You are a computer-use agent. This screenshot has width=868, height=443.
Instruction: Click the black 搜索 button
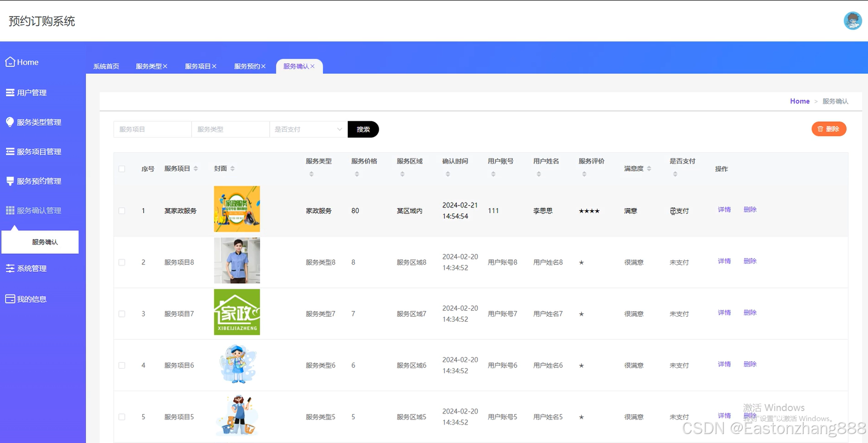click(363, 129)
